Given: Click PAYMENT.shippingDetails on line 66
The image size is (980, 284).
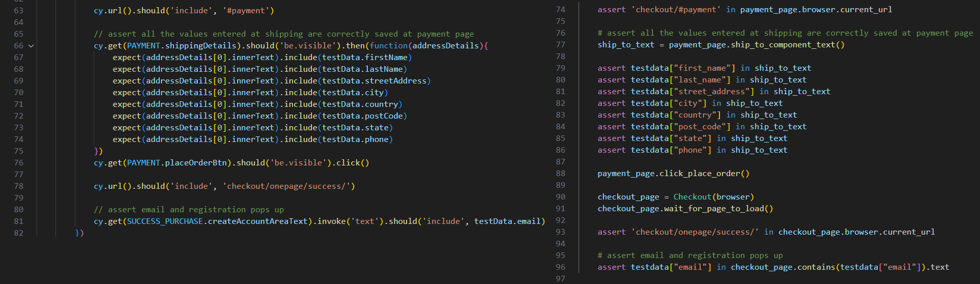Looking at the screenshot, I should coord(182,46).
